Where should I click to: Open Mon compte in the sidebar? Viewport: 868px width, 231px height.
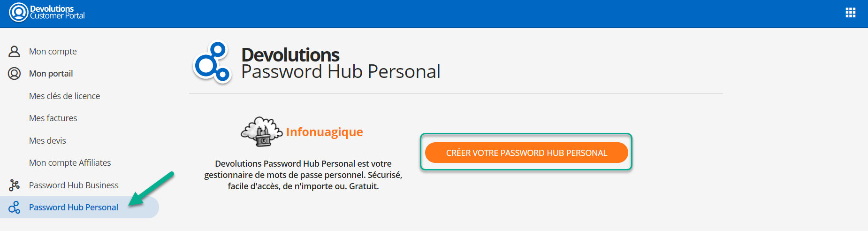pos(53,51)
